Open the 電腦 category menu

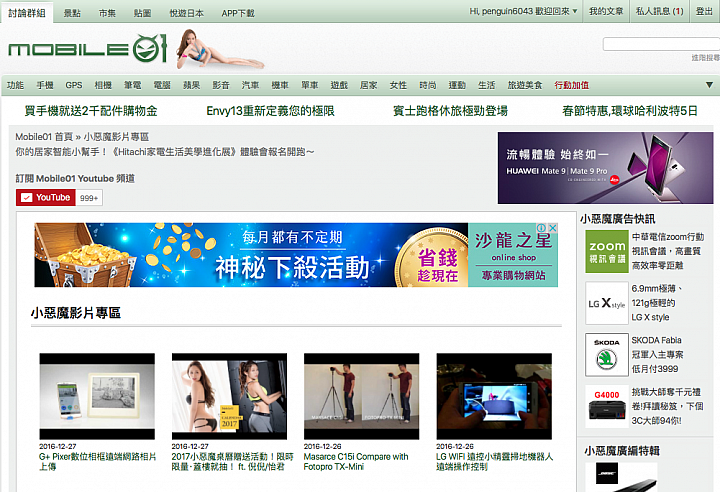(x=162, y=85)
